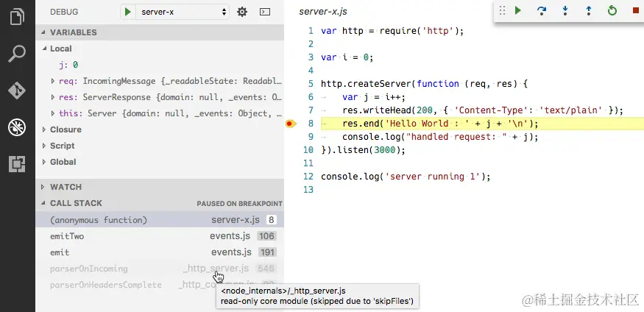
Task: Open launch configuration gear icon
Action: pos(242,12)
